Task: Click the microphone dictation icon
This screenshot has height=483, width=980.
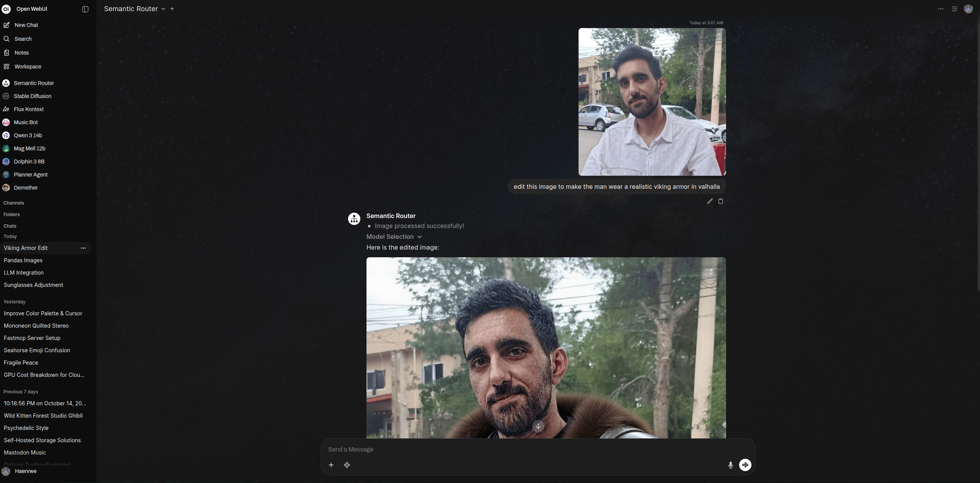Action: (x=730, y=465)
